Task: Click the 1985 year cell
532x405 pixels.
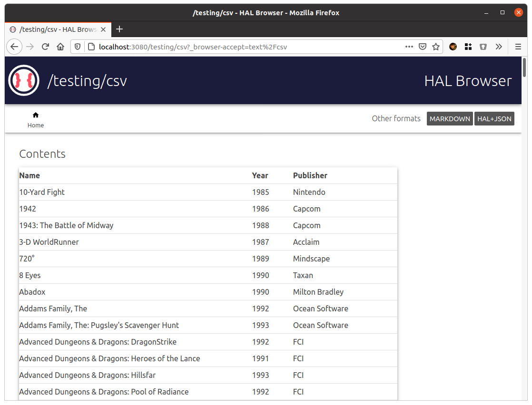Action: tap(261, 192)
